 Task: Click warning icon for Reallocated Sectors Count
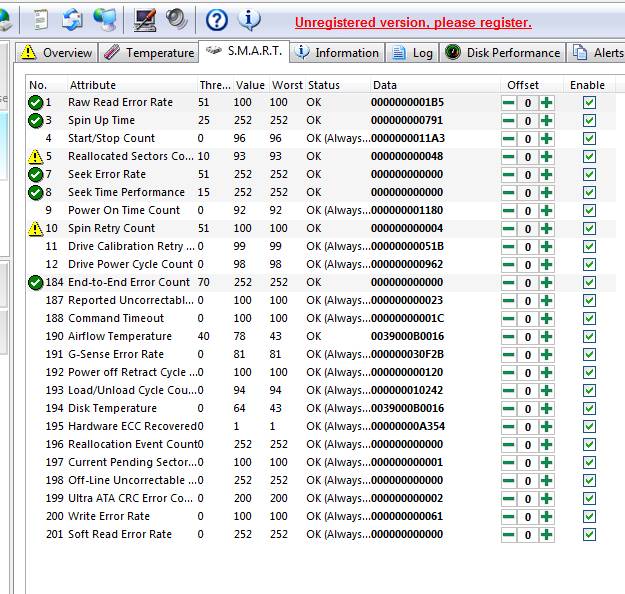[35, 156]
